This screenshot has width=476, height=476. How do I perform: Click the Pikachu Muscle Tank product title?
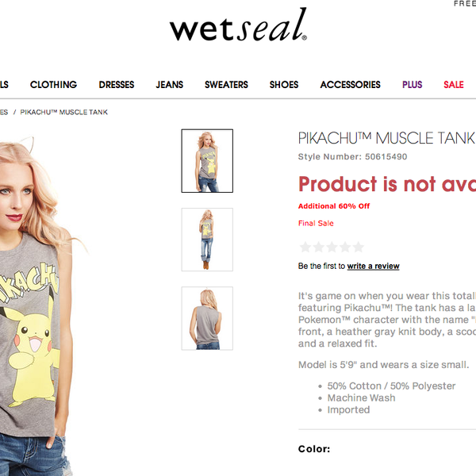tap(387, 138)
